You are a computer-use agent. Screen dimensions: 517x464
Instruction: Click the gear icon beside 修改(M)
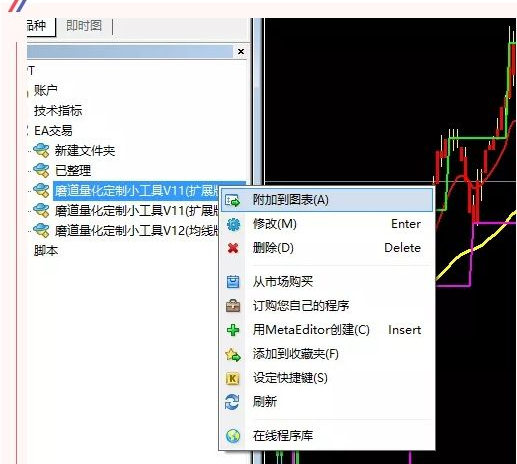click(x=233, y=224)
